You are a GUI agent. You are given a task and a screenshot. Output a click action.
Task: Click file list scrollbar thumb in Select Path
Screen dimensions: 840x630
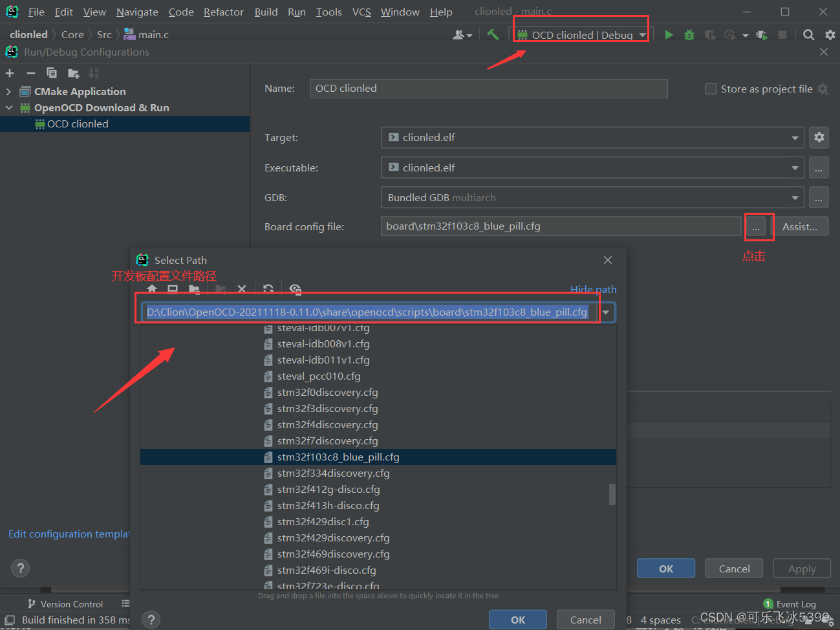(x=612, y=494)
